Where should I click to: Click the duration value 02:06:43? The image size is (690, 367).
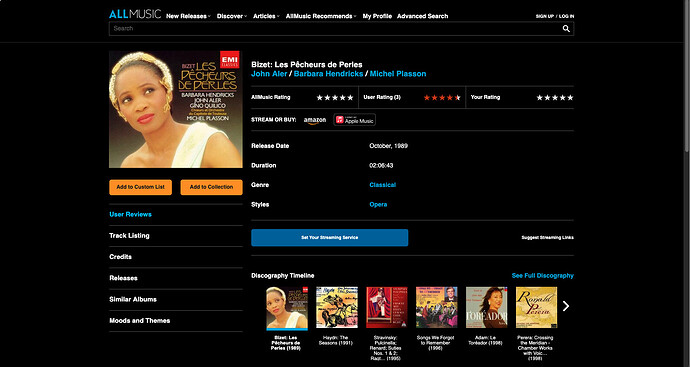(x=381, y=165)
